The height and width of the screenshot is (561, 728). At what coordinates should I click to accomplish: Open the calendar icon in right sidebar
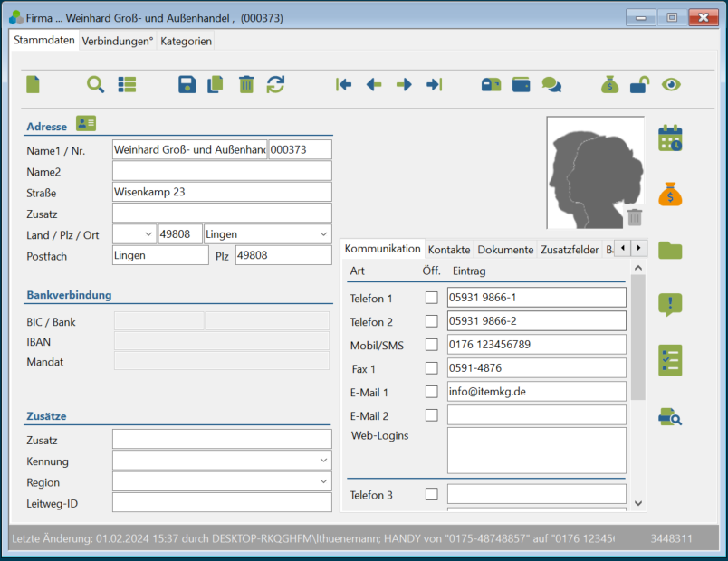[x=670, y=138]
